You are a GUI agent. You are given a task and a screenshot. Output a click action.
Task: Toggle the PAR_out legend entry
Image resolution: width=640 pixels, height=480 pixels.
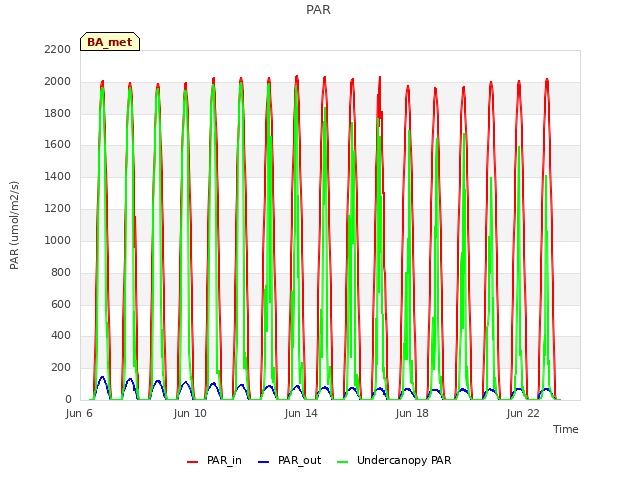(x=289, y=460)
